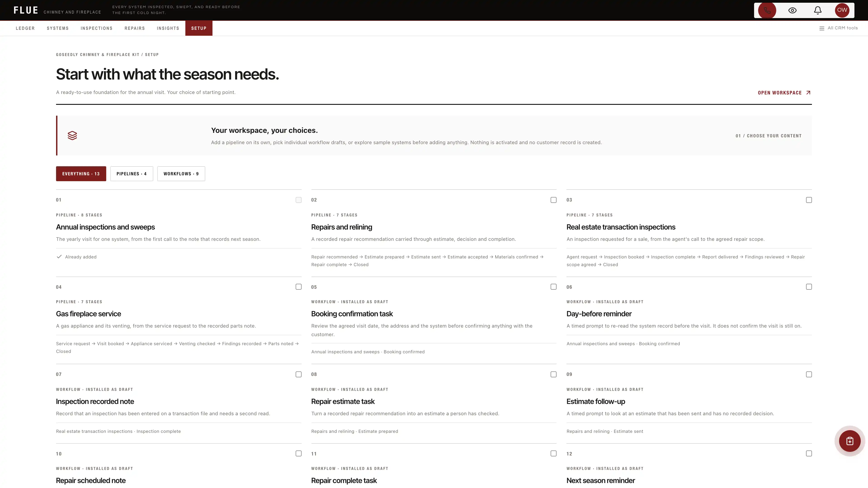
Task: Click the Estimate follow-up heading
Action: point(596,401)
